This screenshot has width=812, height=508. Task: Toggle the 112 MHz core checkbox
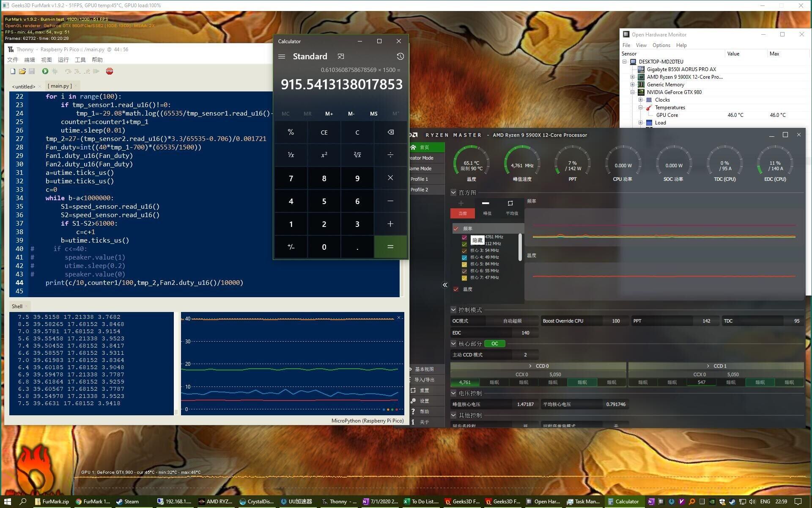(464, 244)
